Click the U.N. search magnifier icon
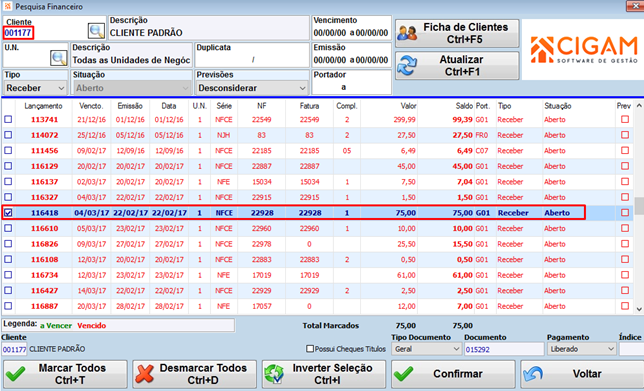Screen dimensions: 644x391 59,58
